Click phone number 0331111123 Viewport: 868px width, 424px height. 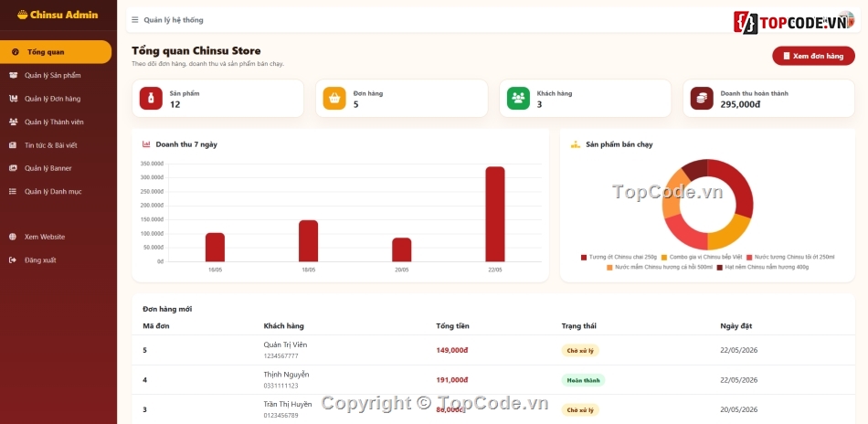[x=281, y=386]
